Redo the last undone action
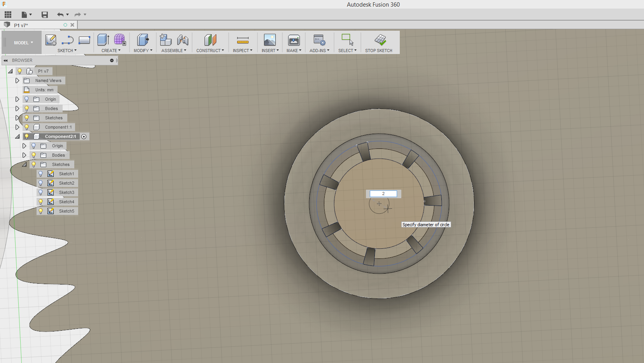This screenshot has height=363, width=644. coord(77,15)
